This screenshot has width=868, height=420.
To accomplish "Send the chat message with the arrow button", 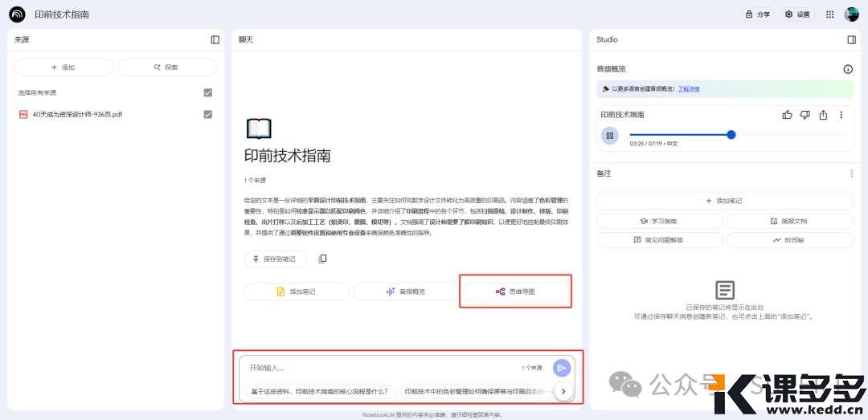I will (x=562, y=368).
